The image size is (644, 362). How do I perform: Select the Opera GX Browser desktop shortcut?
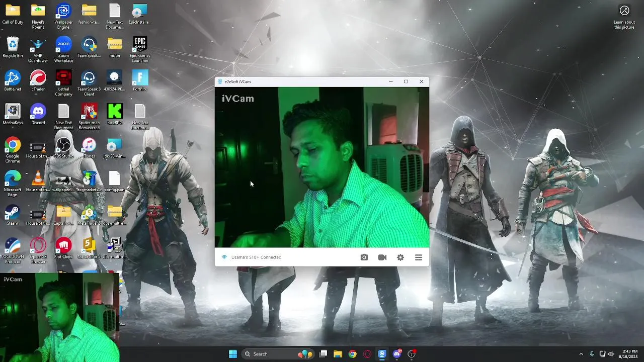(x=38, y=251)
